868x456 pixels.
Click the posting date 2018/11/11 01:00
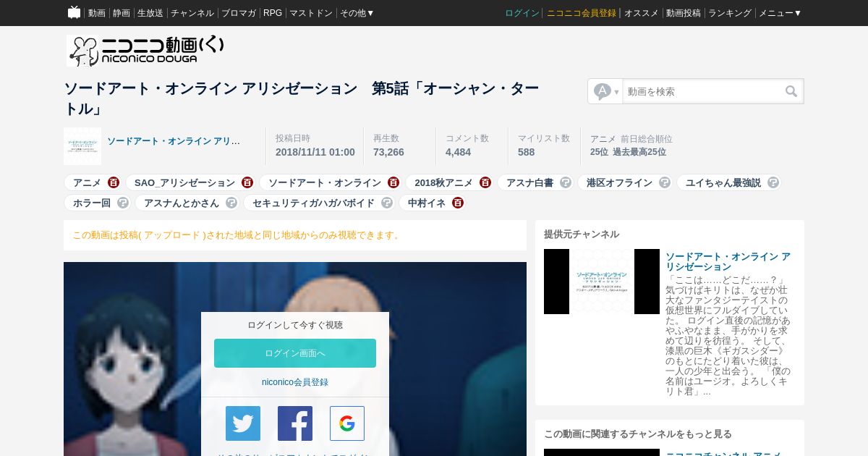(x=315, y=152)
